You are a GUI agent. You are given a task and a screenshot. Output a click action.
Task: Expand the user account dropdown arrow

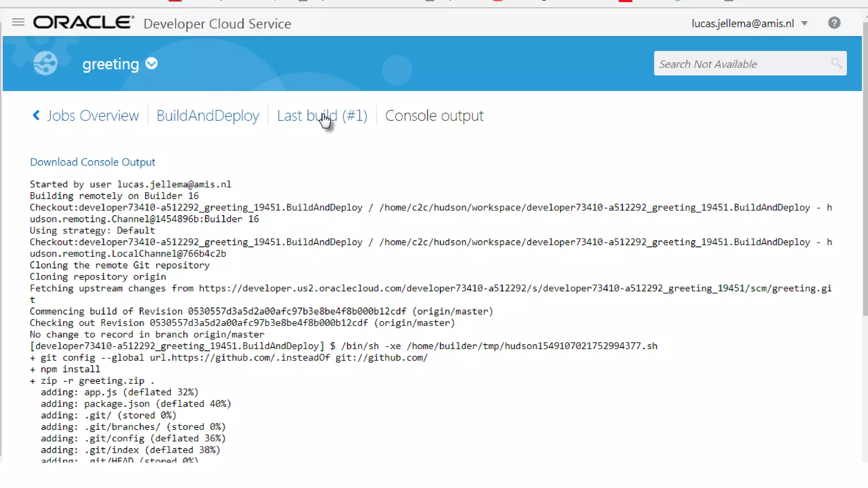804,24
